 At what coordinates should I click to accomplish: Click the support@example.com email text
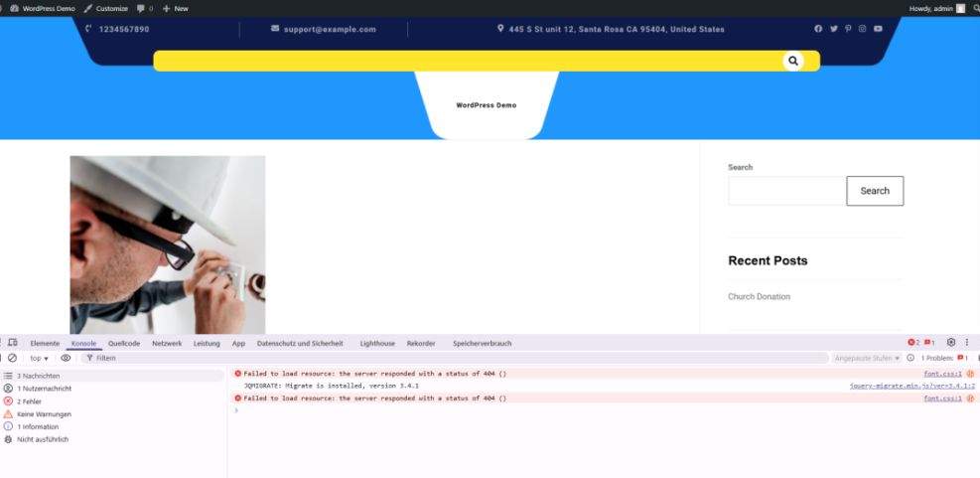[x=330, y=30]
